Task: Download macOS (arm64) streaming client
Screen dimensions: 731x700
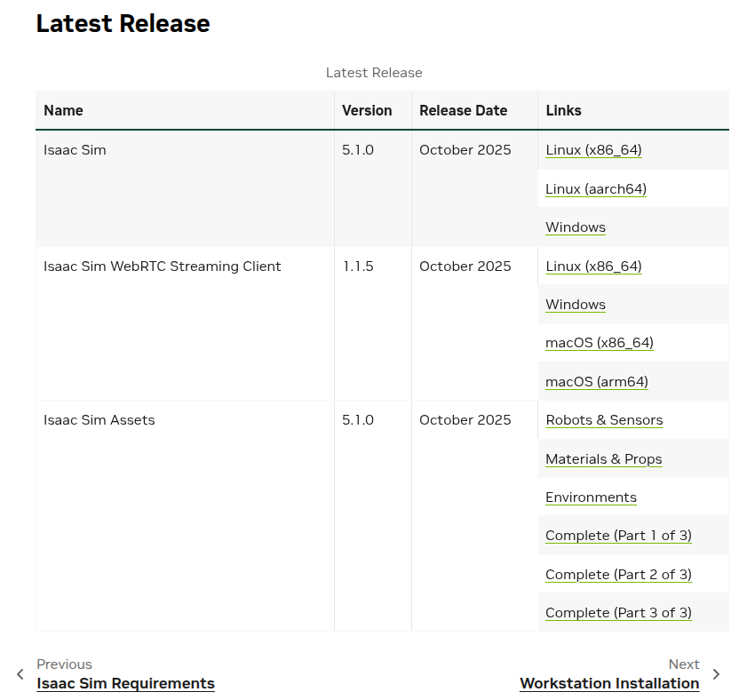Action: click(597, 382)
